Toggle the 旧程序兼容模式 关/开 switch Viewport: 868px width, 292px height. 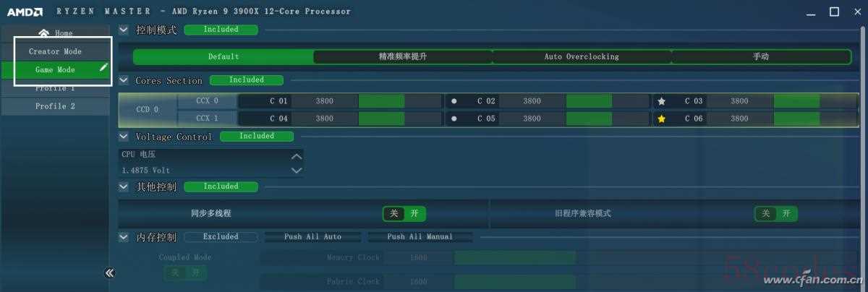point(776,213)
